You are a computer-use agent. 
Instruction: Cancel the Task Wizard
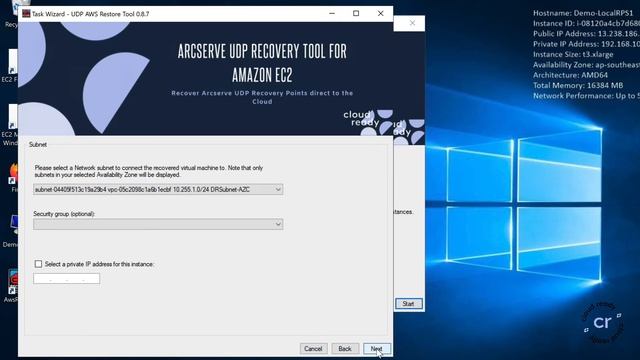pos(313,349)
